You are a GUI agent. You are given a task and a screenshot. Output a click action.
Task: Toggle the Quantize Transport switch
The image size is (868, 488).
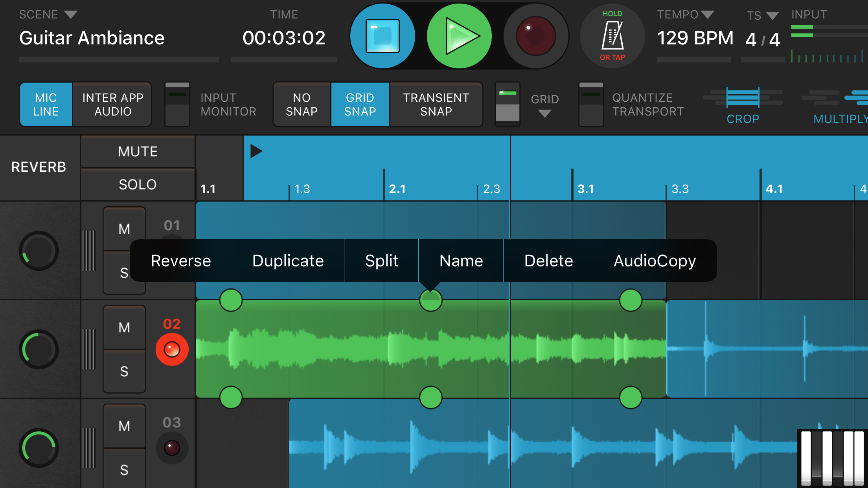click(591, 104)
